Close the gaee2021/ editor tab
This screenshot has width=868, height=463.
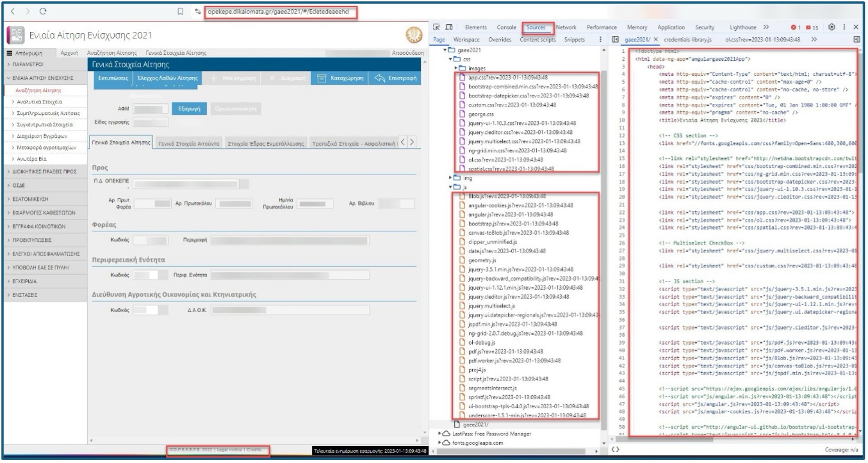(x=657, y=39)
